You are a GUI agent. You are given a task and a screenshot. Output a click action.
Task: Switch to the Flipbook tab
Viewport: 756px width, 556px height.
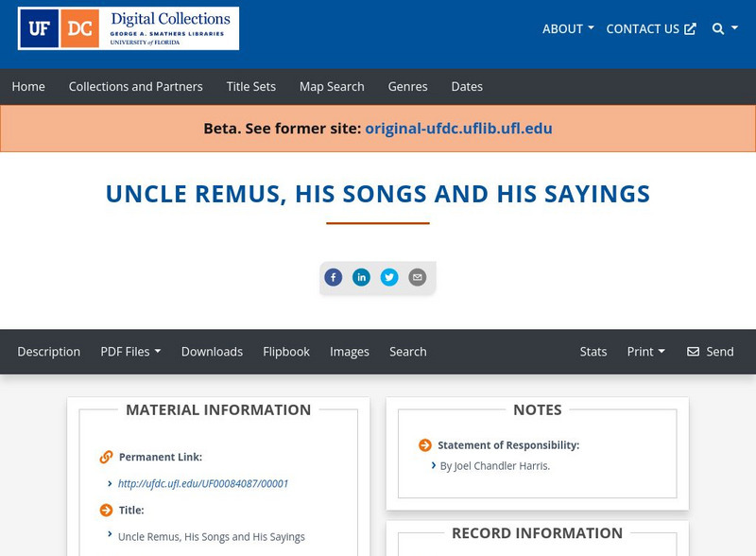click(286, 351)
